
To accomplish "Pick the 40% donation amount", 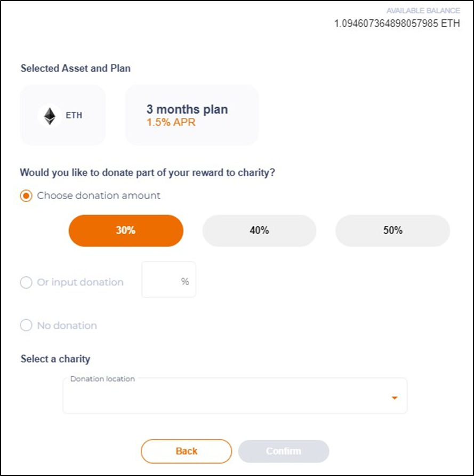I will 259,231.
